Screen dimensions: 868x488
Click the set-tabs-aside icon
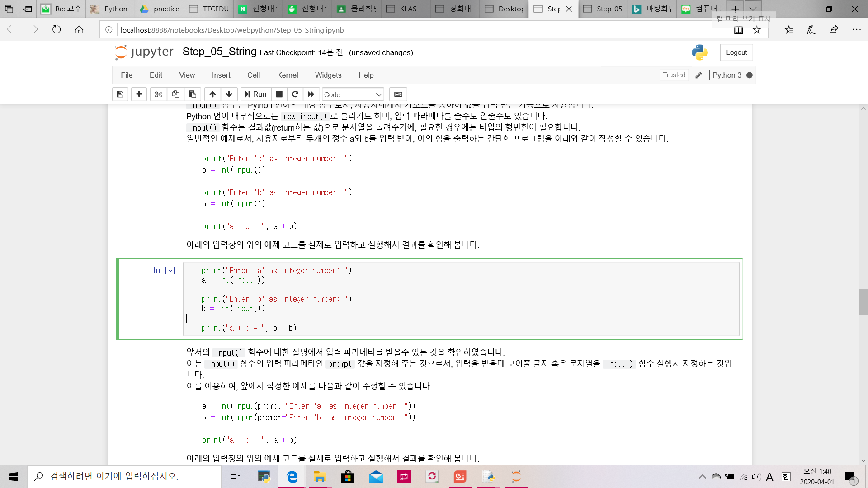[27, 9]
